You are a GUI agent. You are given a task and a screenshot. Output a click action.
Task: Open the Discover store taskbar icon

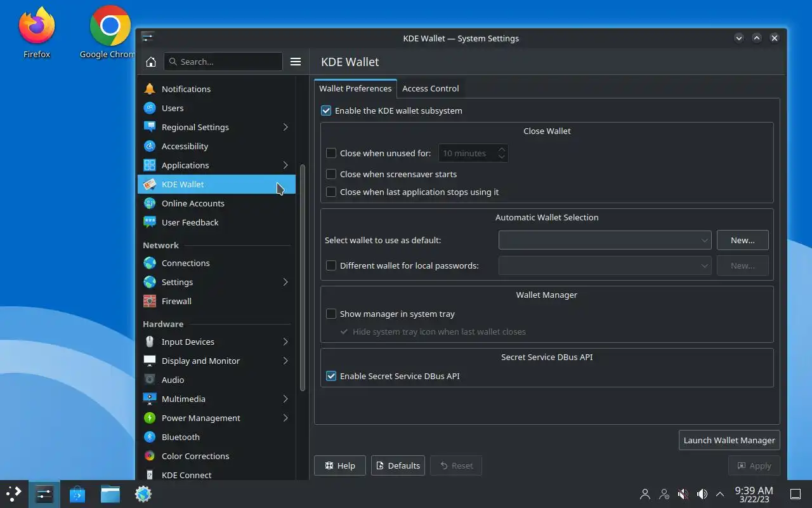77,494
